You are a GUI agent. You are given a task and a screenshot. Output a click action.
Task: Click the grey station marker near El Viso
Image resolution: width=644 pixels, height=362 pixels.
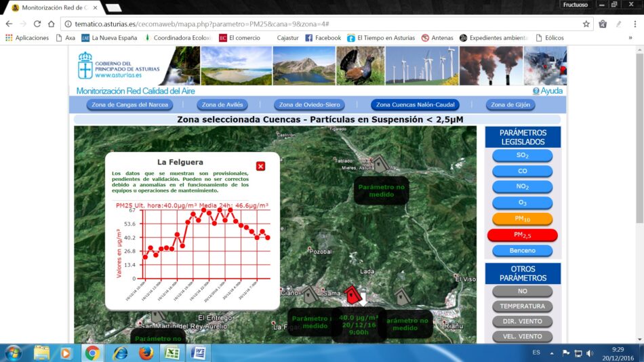point(402,297)
